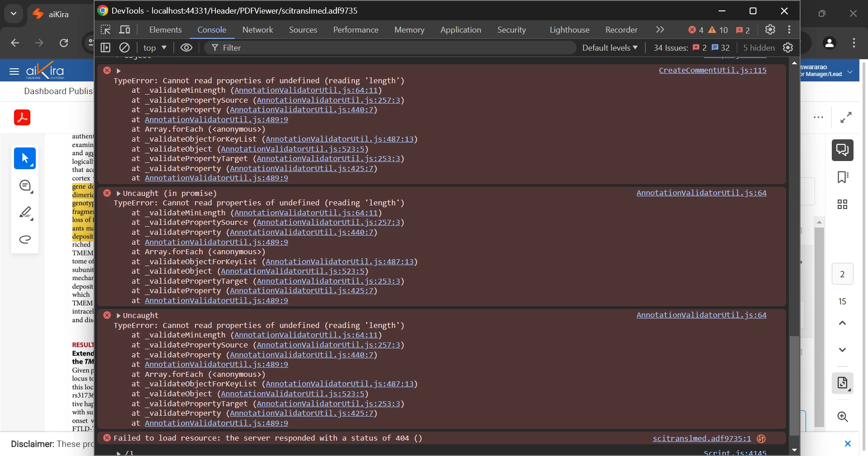Open the page thumbnails grid icon
Image resolution: width=868 pixels, height=456 pixels.
coord(842,204)
